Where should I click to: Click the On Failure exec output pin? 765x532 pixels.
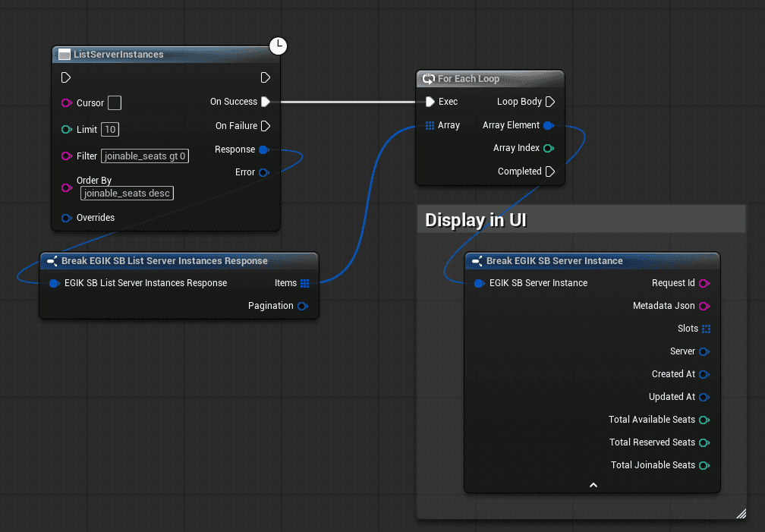pos(266,126)
